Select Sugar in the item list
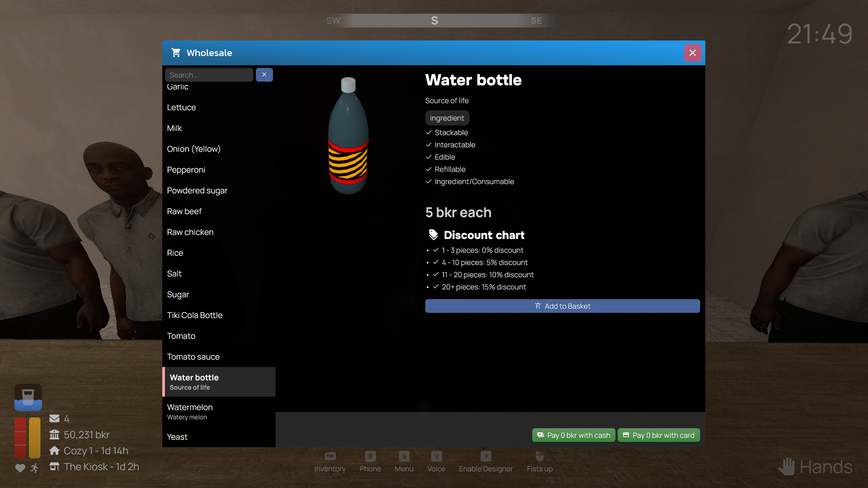The height and width of the screenshot is (488, 868). coord(219,294)
